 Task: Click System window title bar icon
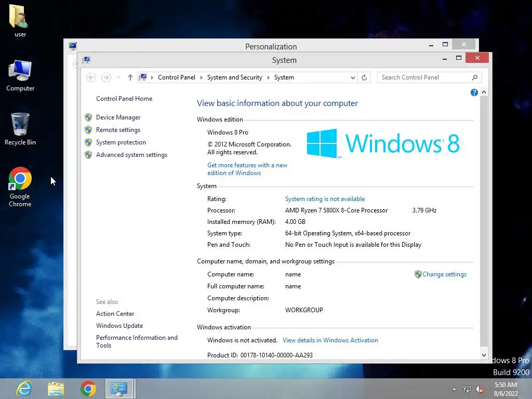pos(86,60)
